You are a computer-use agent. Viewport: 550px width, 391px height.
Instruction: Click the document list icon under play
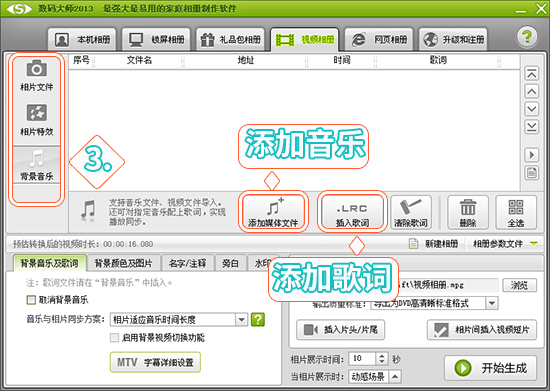click(532, 173)
